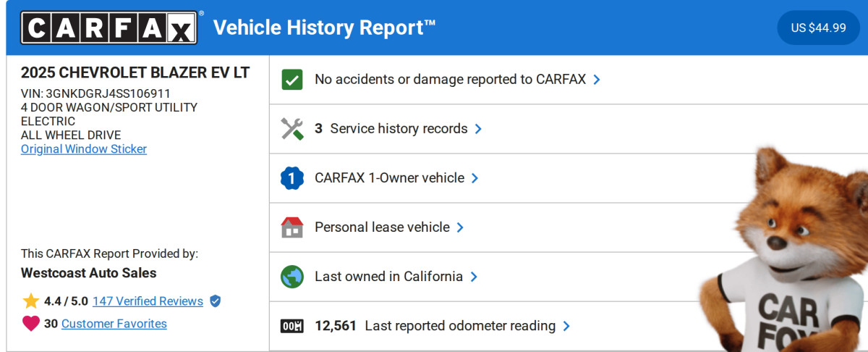Expand the Last reported odometer chevron

(x=566, y=326)
